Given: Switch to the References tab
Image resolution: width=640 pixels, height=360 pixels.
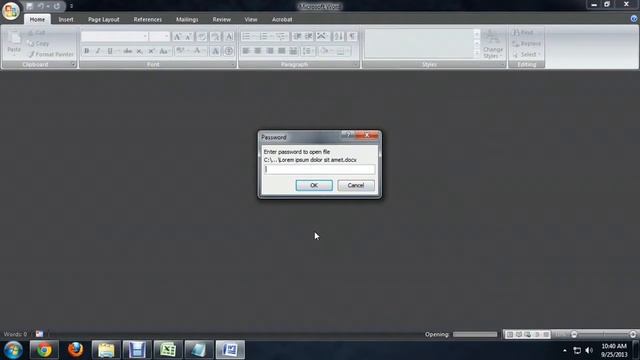Looking at the screenshot, I should point(148,19).
